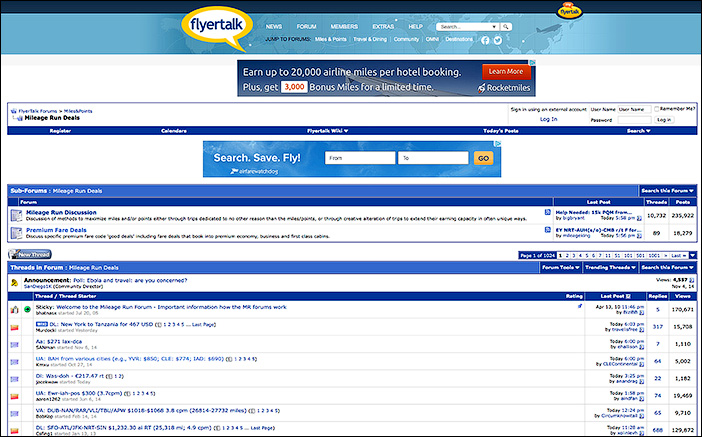Sort threads by Views column header
This screenshot has width=702, height=437.
[x=682, y=296]
